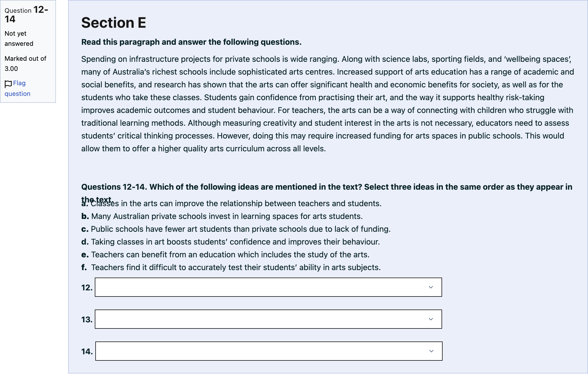Screen dimensions: 588x382
Task: Click the Flag question link
Action: coord(18,88)
